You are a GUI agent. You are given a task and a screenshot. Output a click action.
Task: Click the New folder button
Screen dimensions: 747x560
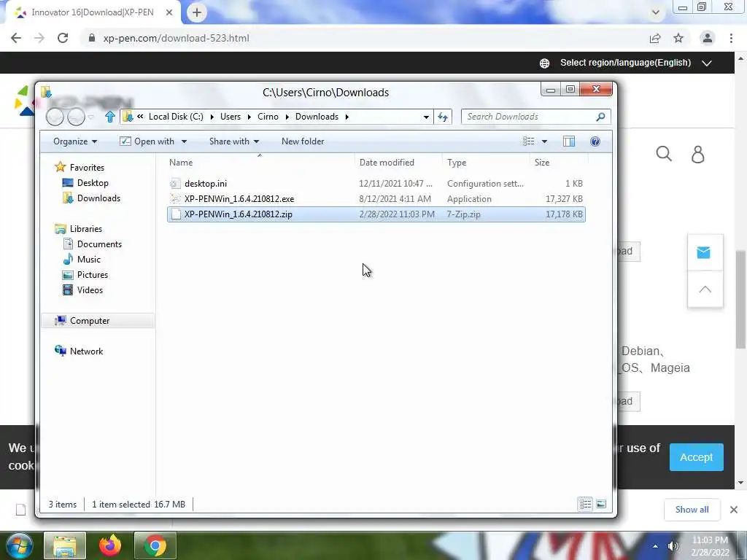pos(303,141)
